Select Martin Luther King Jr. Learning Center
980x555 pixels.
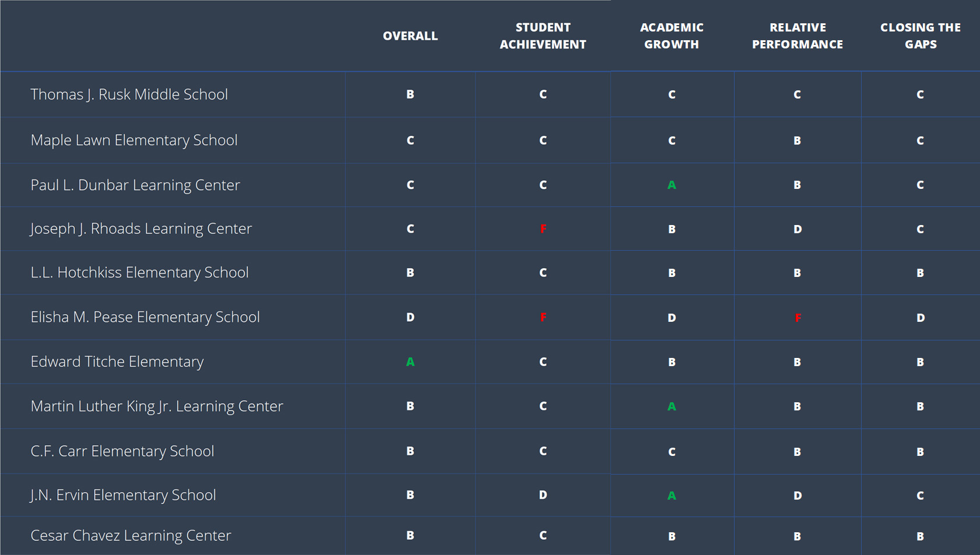click(157, 406)
